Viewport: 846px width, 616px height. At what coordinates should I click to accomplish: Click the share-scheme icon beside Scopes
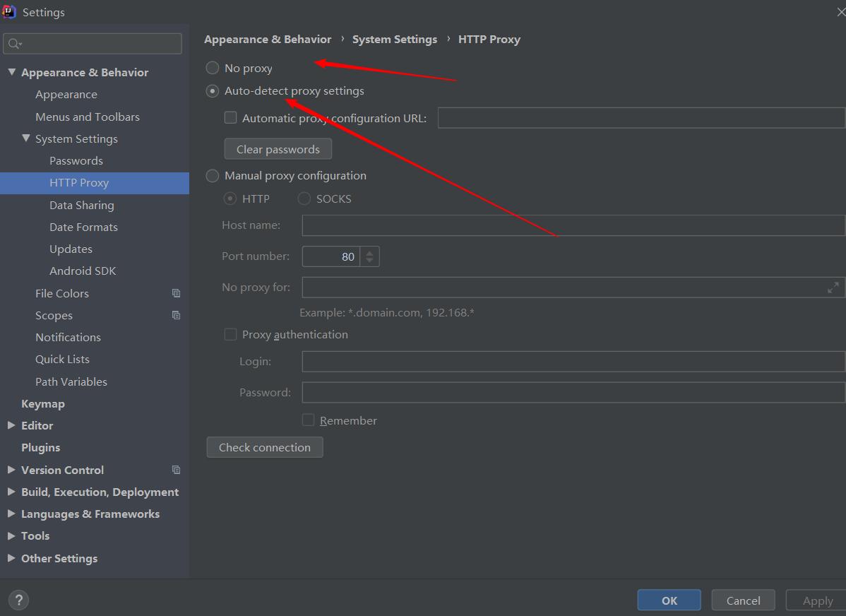point(176,315)
